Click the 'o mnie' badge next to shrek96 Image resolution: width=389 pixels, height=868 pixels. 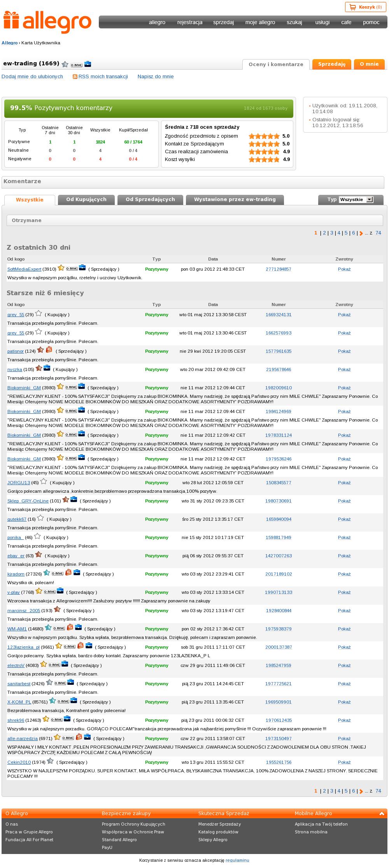[56, 719]
